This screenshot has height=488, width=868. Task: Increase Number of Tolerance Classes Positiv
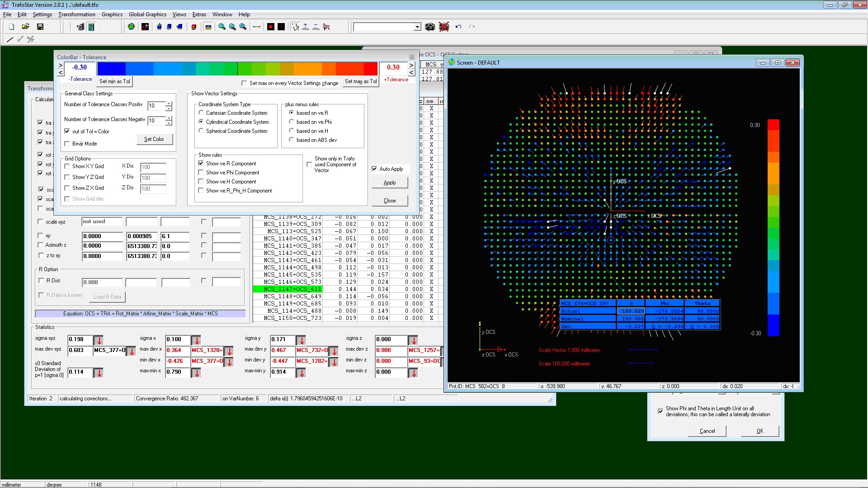(x=169, y=104)
